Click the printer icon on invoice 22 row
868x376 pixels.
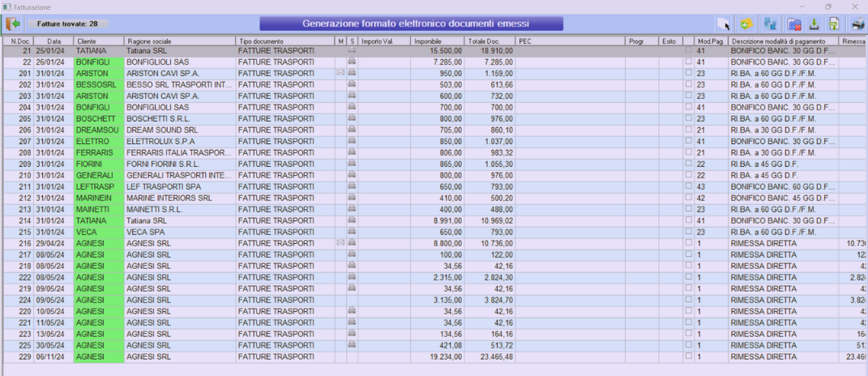pos(352,62)
